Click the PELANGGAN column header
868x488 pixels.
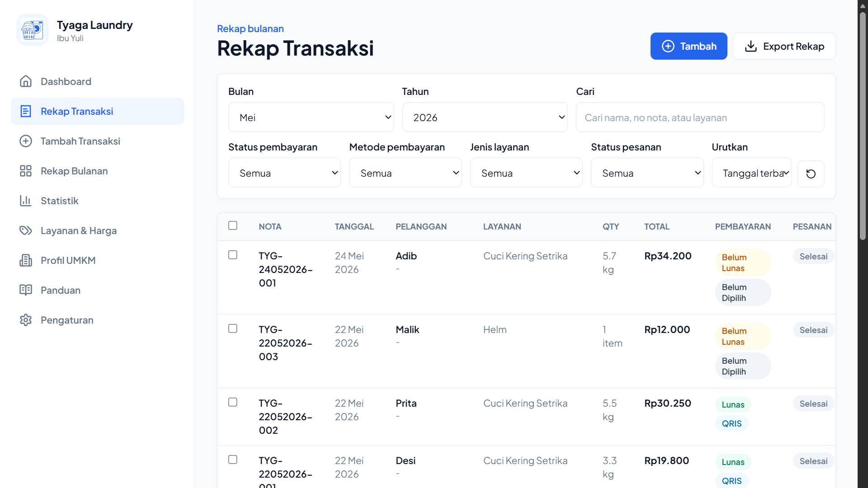421,226
